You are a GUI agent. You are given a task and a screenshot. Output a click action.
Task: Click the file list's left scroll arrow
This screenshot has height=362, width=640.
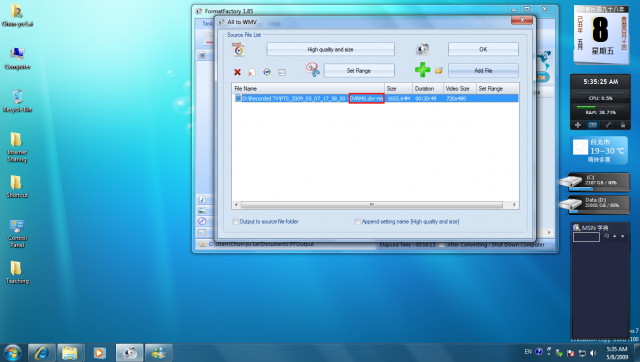click(x=236, y=204)
